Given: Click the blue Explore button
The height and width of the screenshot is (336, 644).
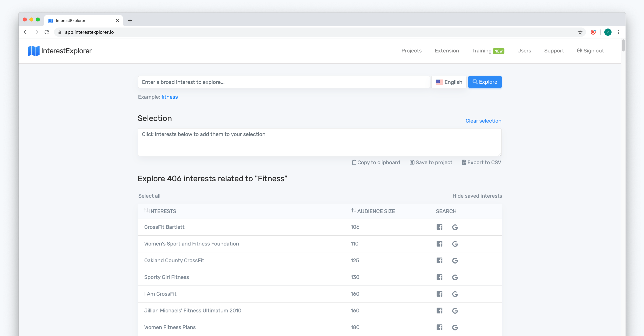Looking at the screenshot, I should 485,82.
